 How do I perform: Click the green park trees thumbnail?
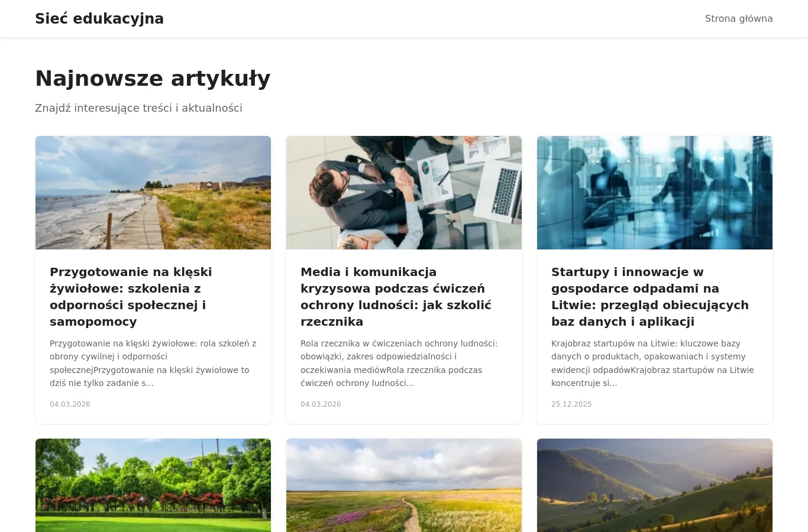click(153, 485)
